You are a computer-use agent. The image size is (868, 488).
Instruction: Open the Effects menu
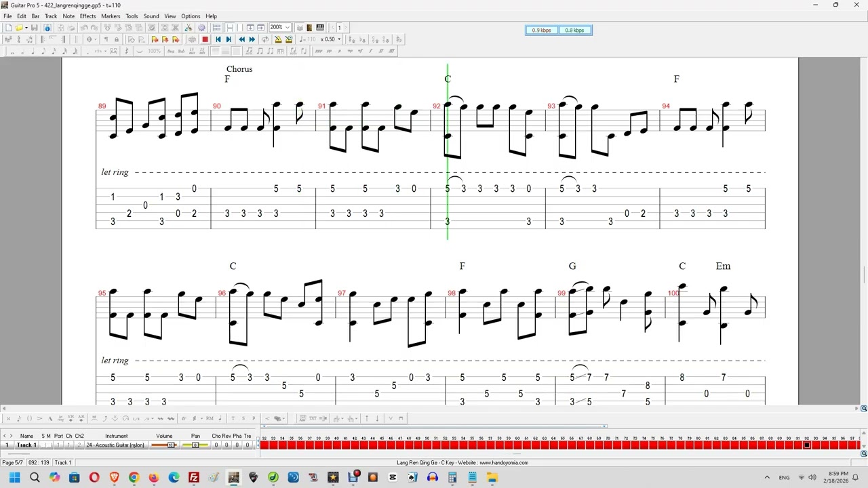tap(87, 16)
